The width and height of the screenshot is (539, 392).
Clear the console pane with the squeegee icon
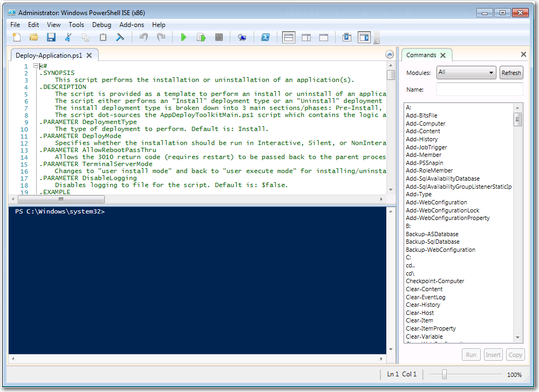(x=120, y=37)
